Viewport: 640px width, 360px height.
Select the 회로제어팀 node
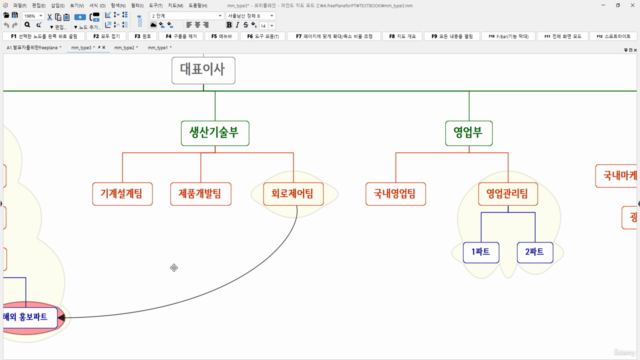point(293,194)
